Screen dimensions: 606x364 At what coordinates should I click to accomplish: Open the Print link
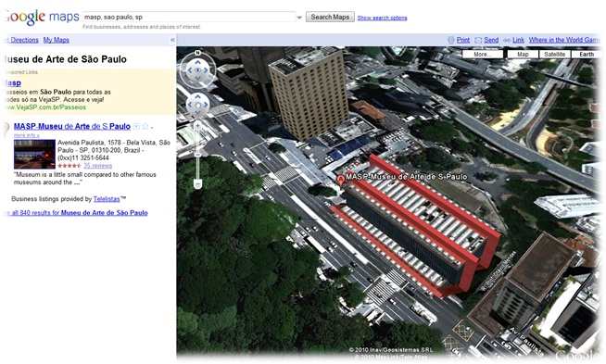(x=463, y=40)
